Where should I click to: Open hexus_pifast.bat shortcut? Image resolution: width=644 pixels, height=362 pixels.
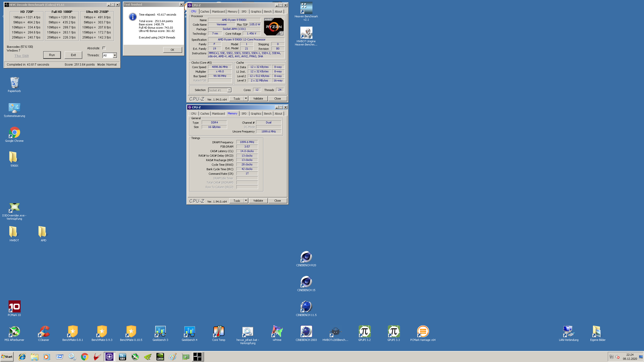click(x=248, y=335)
